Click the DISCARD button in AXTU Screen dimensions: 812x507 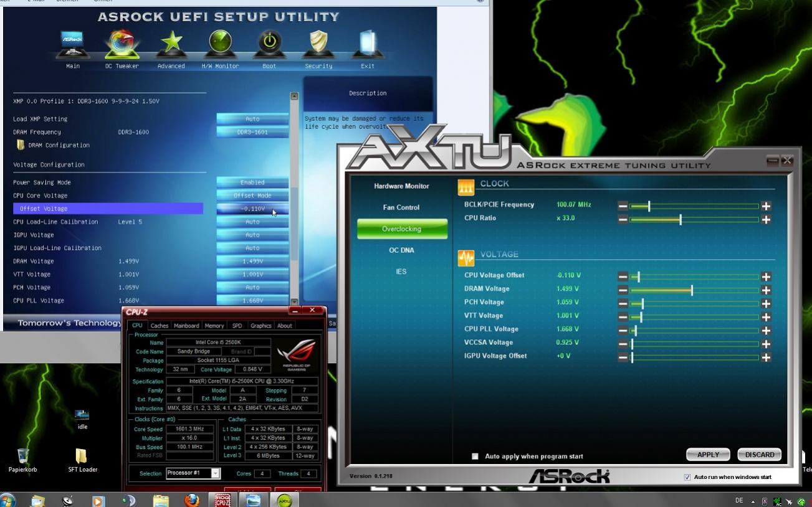pos(759,455)
